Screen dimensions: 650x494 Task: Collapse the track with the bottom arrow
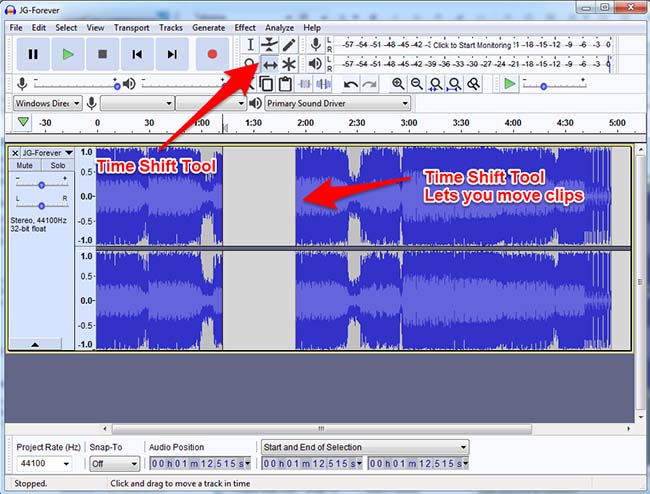point(35,344)
